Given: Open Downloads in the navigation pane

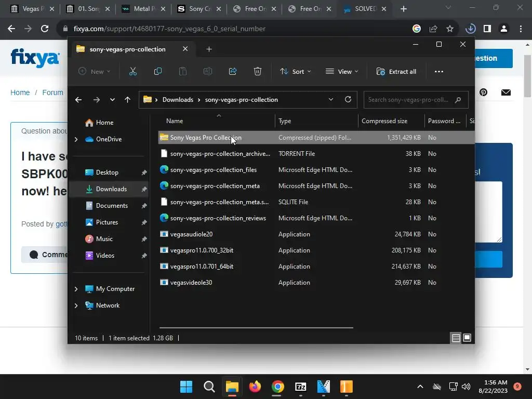Looking at the screenshot, I should click(x=109, y=189).
